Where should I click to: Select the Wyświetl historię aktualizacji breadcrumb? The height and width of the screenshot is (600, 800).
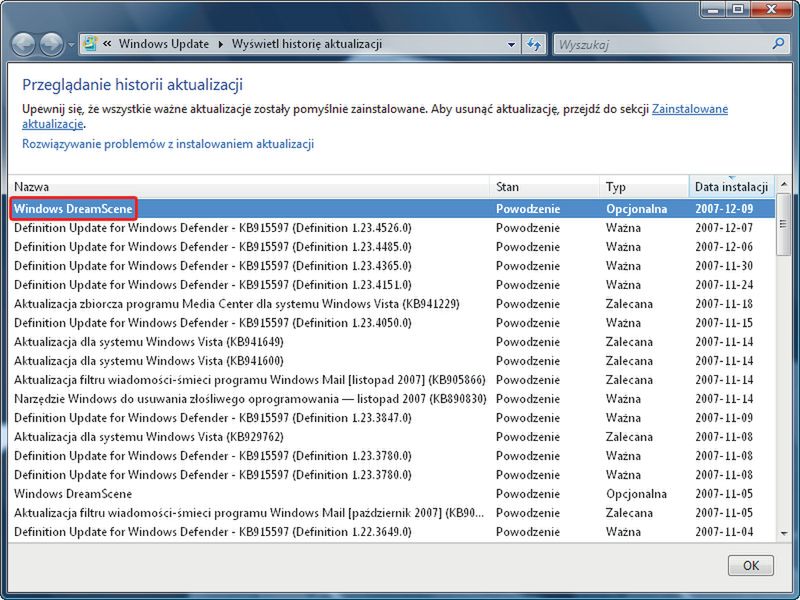(x=306, y=45)
